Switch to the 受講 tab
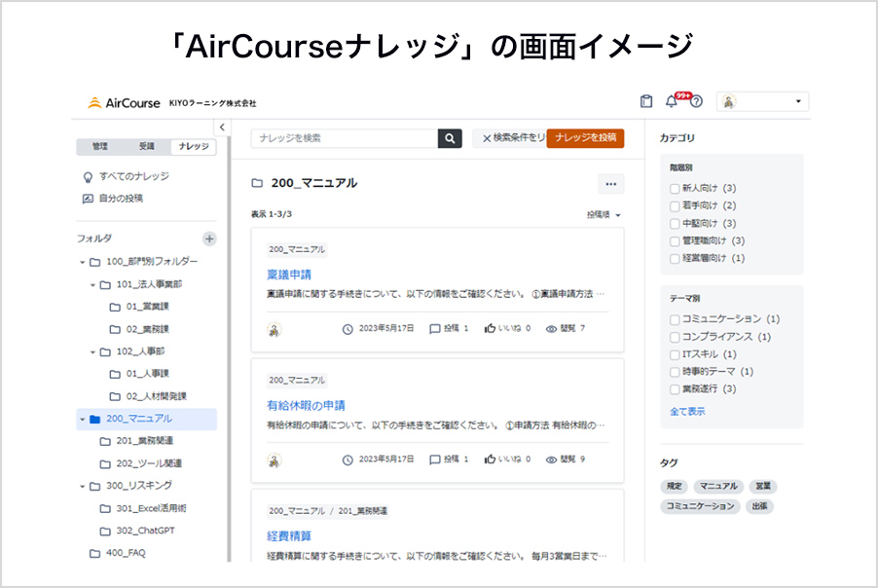The image size is (878, 588). tap(147, 146)
